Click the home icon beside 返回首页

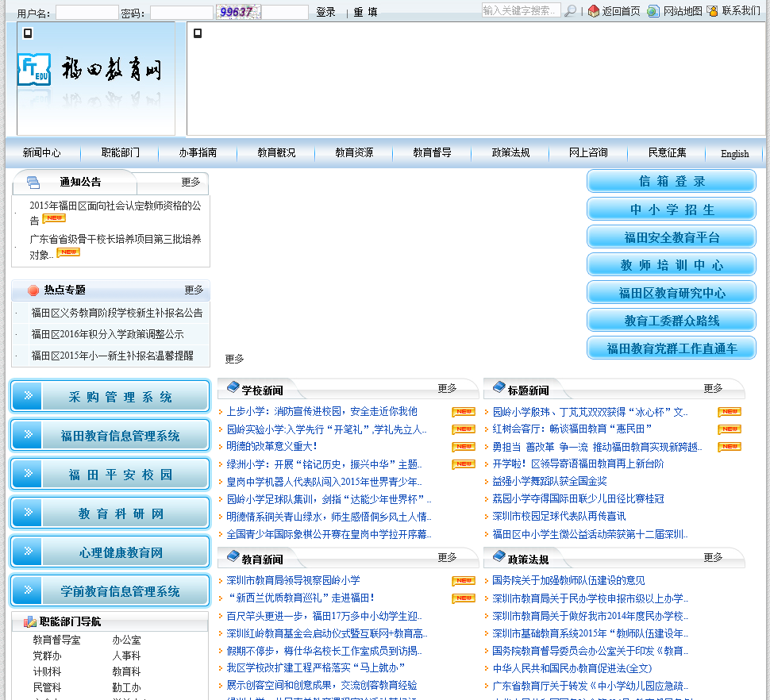point(594,11)
